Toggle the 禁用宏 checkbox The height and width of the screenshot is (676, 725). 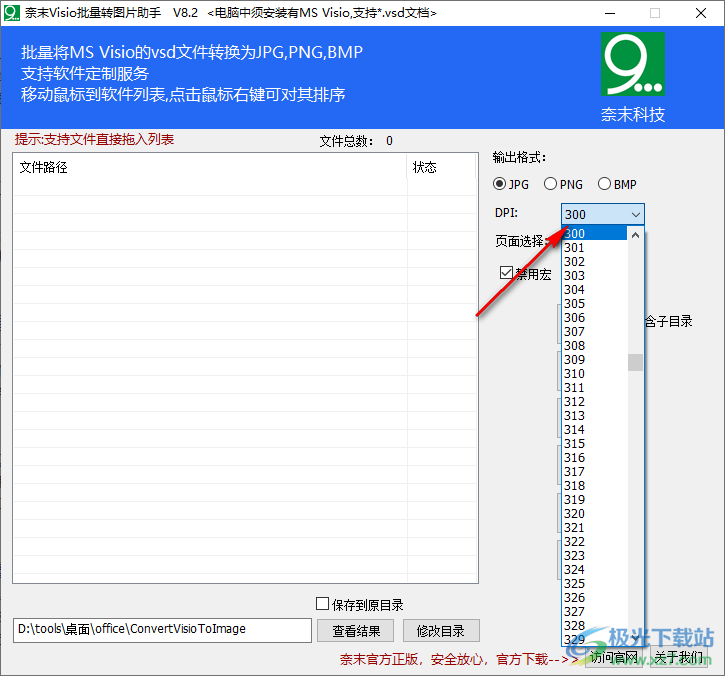506,273
